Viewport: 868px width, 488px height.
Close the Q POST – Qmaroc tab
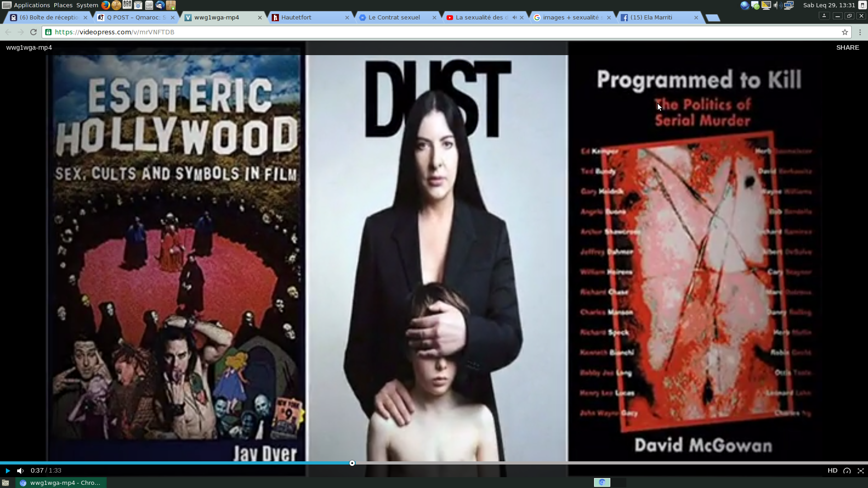173,18
